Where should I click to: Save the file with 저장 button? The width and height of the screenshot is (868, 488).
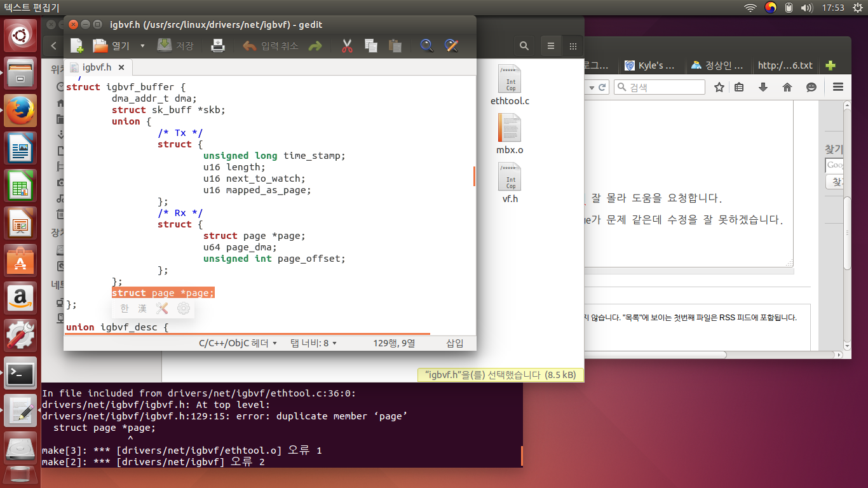(x=175, y=46)
